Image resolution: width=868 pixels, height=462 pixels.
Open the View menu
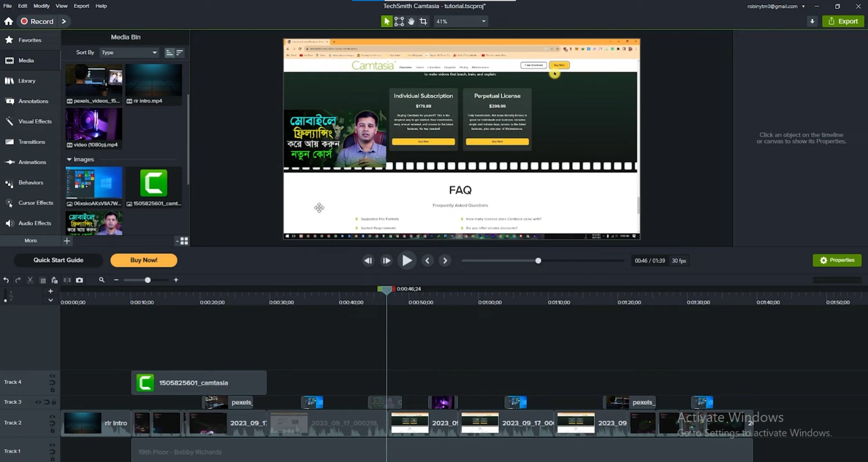click(x=61, y=6)
